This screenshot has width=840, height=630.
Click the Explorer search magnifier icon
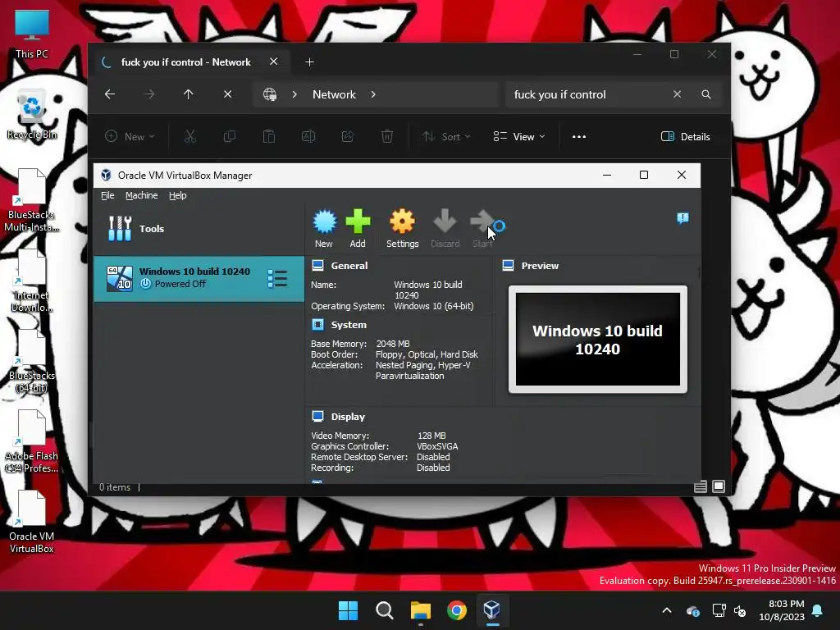(x=706, y=94)
